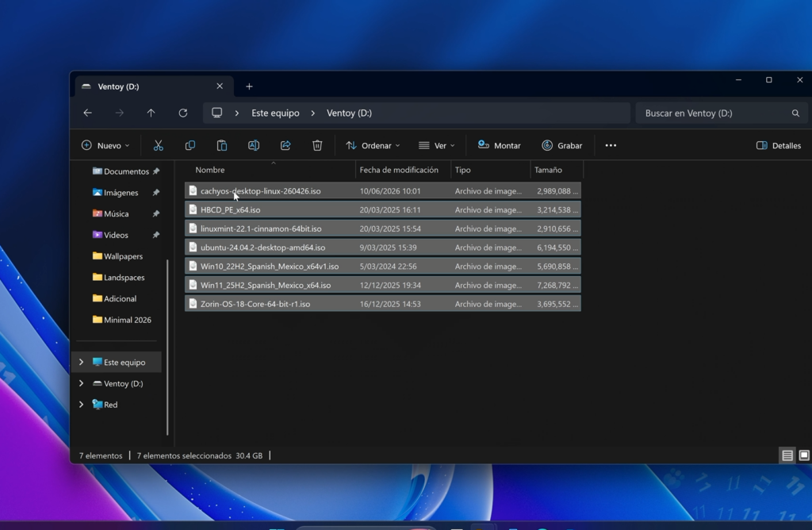Click Este equipo breadcrumb
The width and height of the screenshot is (812, 530).
[x=275, y=113]
